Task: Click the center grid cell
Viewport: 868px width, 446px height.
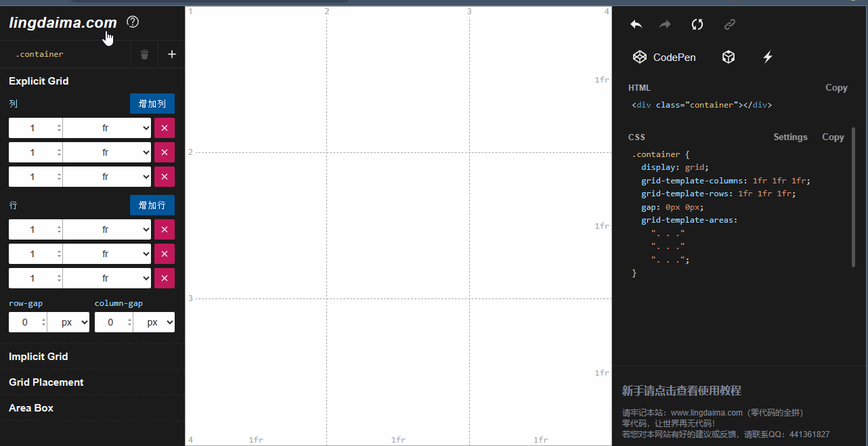Action: click(x=398, y=225)
